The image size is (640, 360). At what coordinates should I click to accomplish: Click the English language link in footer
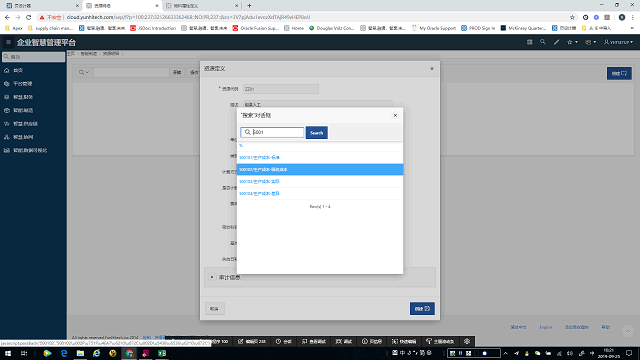click(x=545, y=327)
